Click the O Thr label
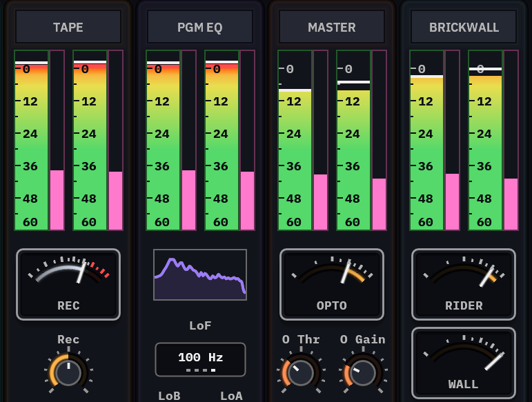 point(301,339)
